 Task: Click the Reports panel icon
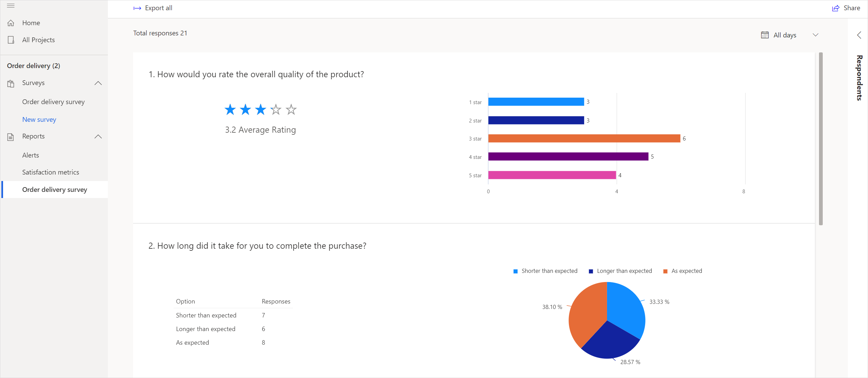coord(11,136)
